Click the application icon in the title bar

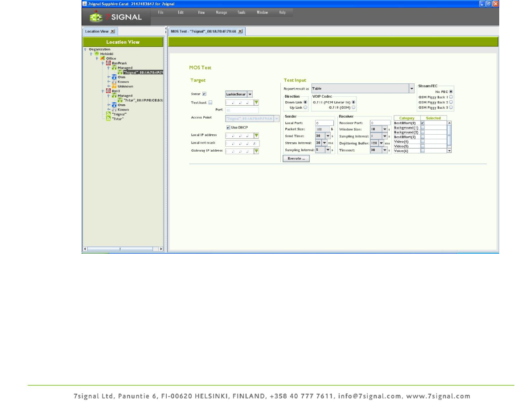(x=85, y=4)
